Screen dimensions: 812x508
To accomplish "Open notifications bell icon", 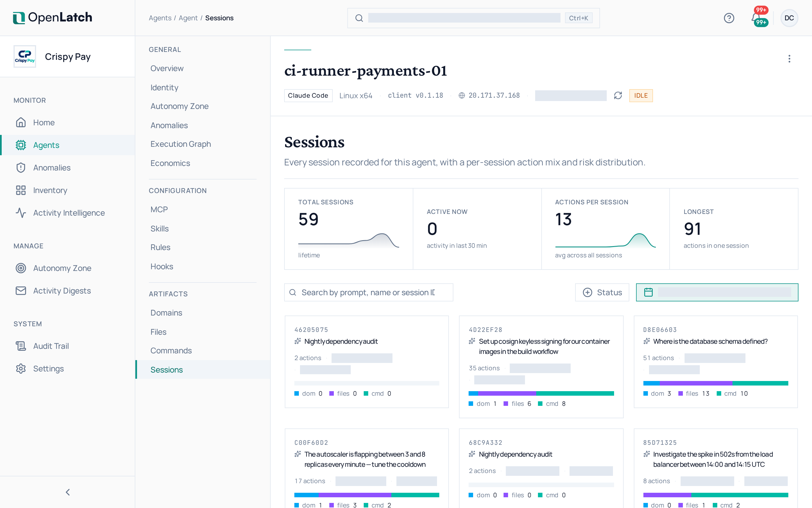I will coord(756,18).
